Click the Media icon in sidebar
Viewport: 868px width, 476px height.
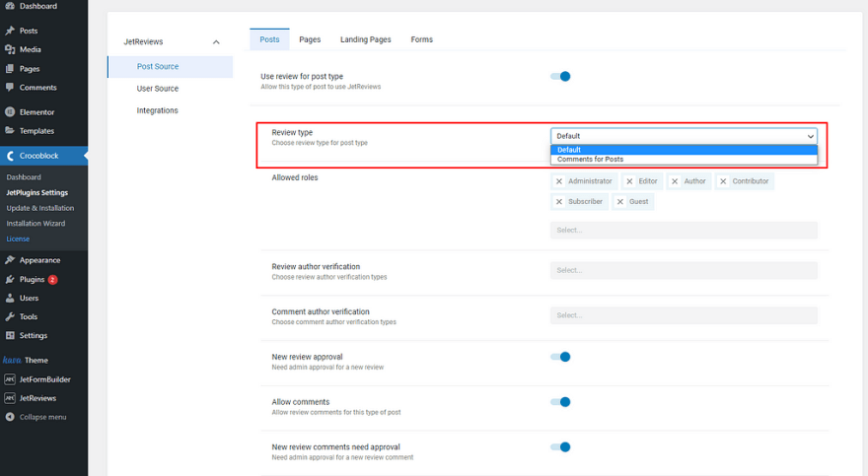pos(10,49)
